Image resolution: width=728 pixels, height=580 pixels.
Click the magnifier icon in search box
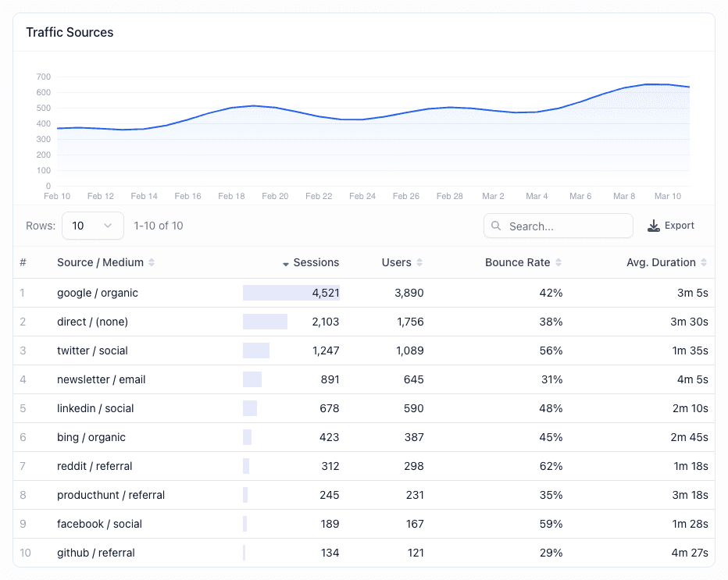(497, 226)
